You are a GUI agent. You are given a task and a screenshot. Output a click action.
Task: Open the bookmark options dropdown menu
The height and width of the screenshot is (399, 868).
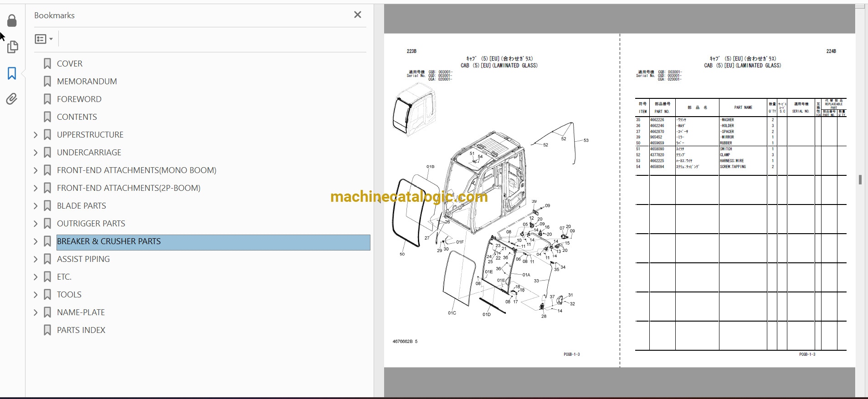coord(44,39)
